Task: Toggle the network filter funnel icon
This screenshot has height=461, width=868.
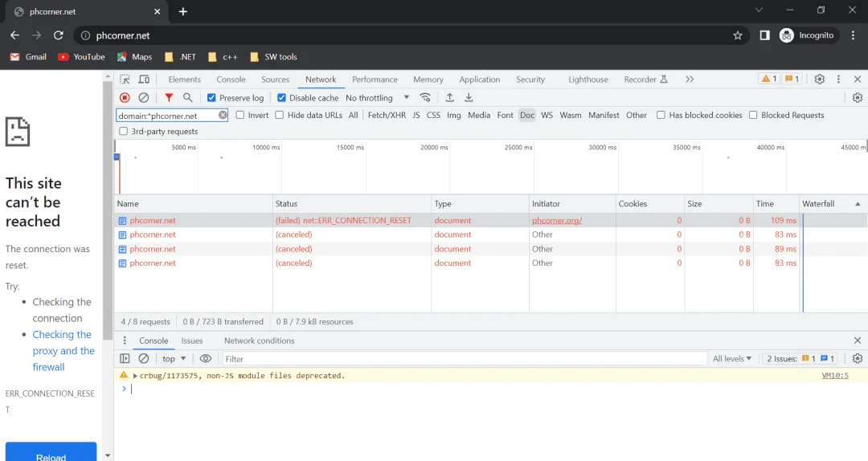Action: (x=169, y=97)
